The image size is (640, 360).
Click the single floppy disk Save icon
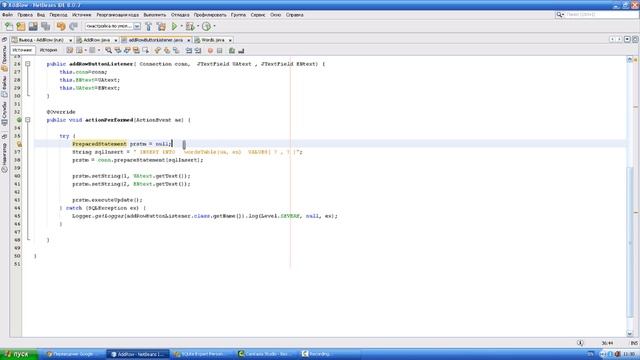coord(33,27)
